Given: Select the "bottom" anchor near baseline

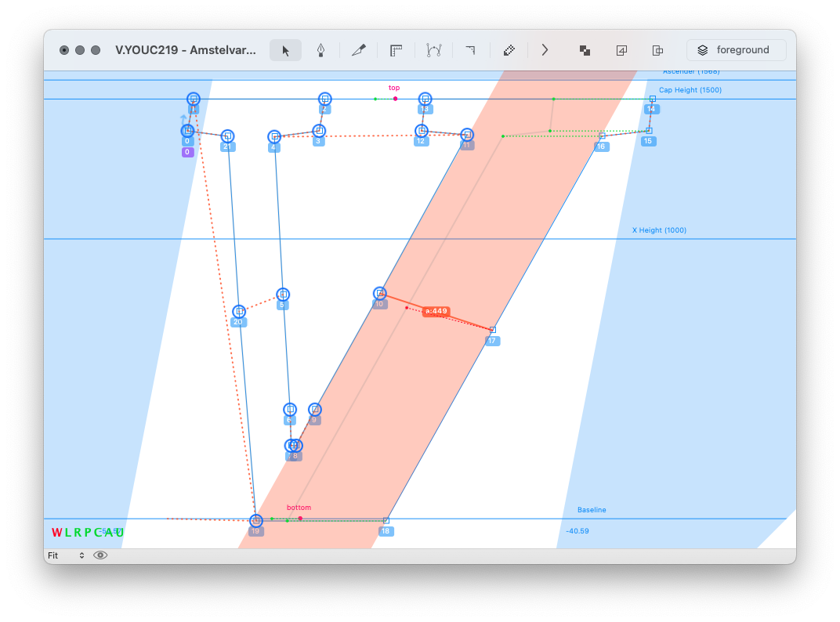Looking at the screenshot, I should [x=300, y=518].
